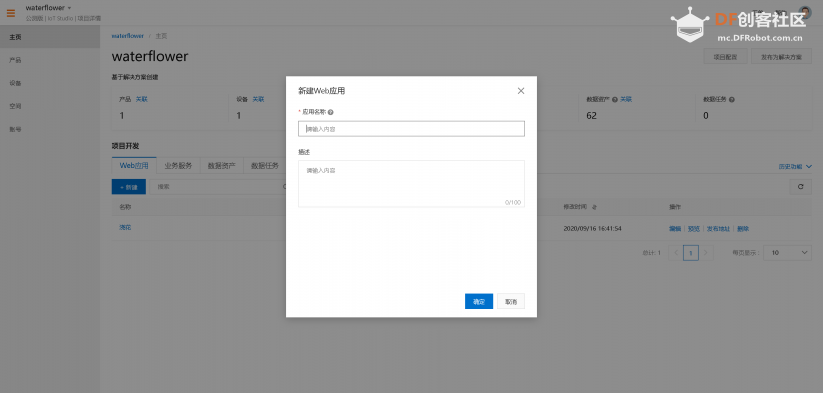Switch to the 业务服务 tab
The image size is (823, 393).
(x=178, y=166)
